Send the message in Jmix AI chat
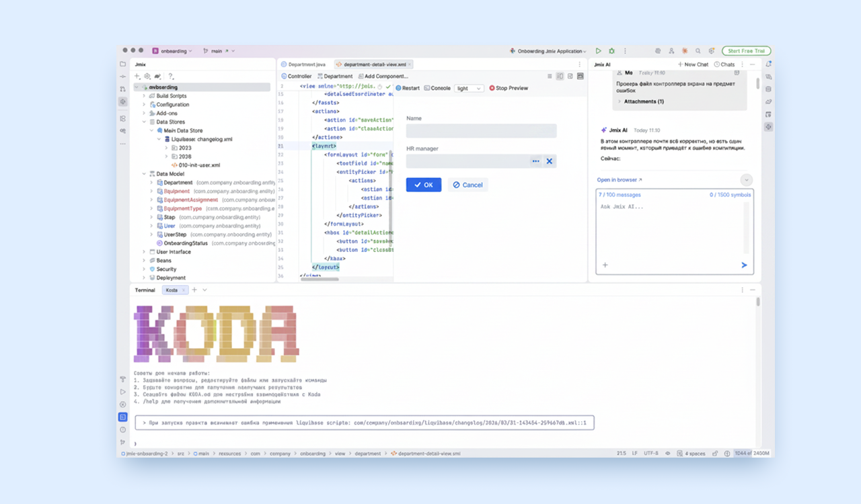The image size is (861, 504). click(x=744, y=265)
